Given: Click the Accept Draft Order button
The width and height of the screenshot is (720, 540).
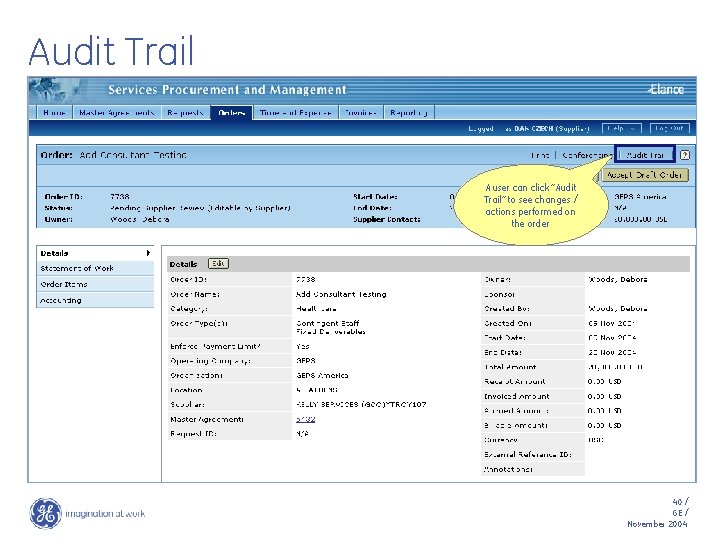Looking at the screenshot, I should 645,175.
